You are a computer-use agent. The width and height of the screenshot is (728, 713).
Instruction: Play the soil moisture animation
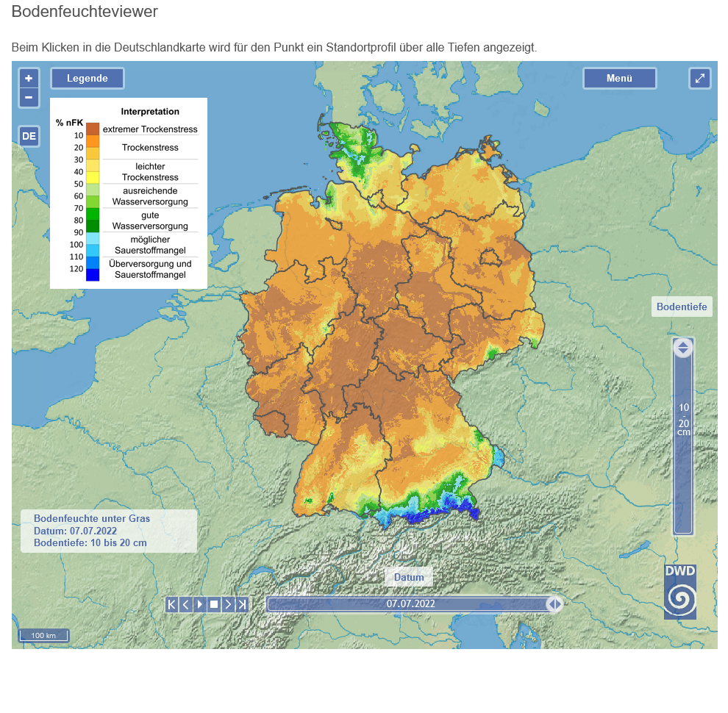coord(200,604)
